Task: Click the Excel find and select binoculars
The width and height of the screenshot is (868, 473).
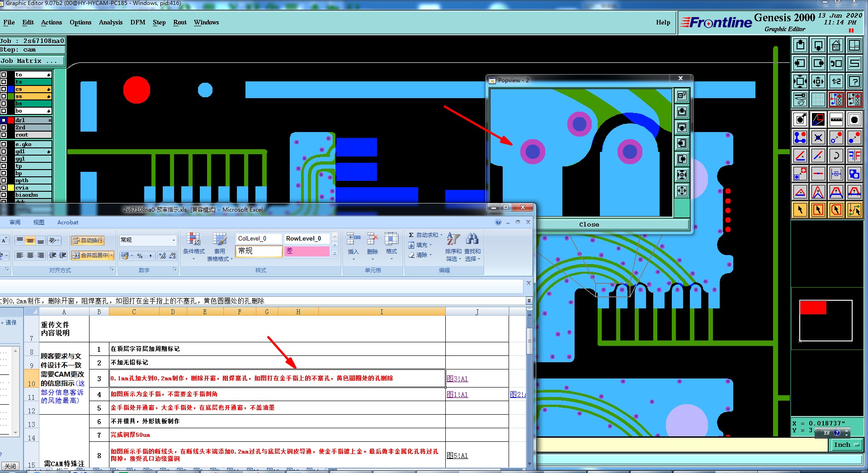Action: coord(472,246)
